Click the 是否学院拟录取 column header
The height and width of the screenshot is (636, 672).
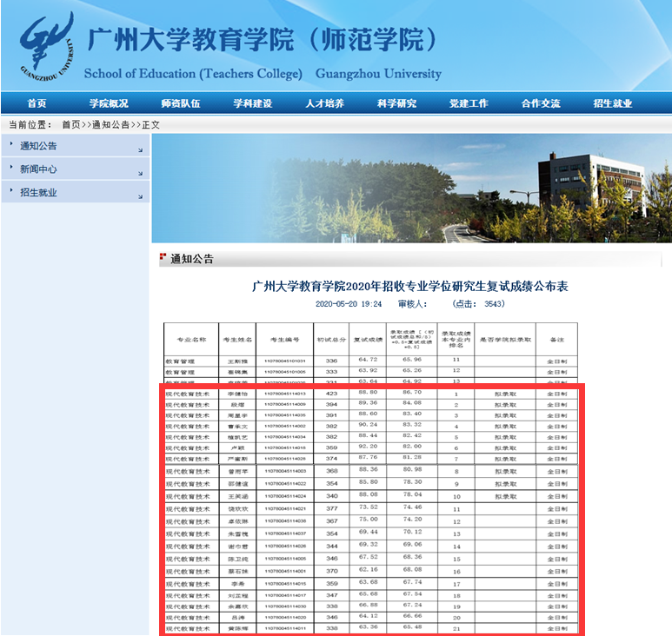point(505,340)
